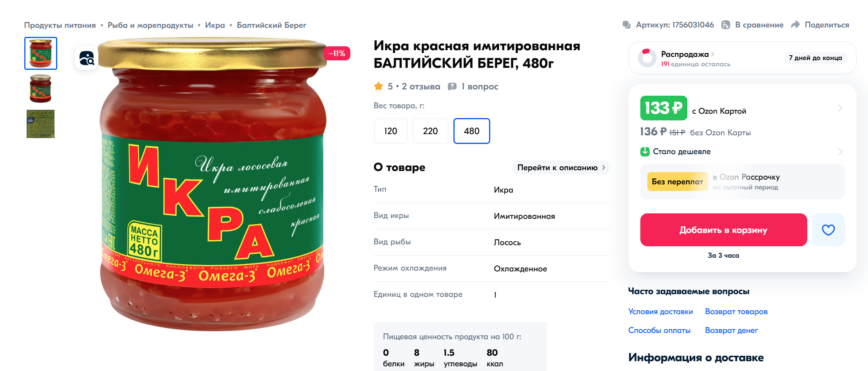This screenshot has width=868, height=371.
Task: Open the Условия доставки link
Action: pyautogui.click(x=661, y=311)
